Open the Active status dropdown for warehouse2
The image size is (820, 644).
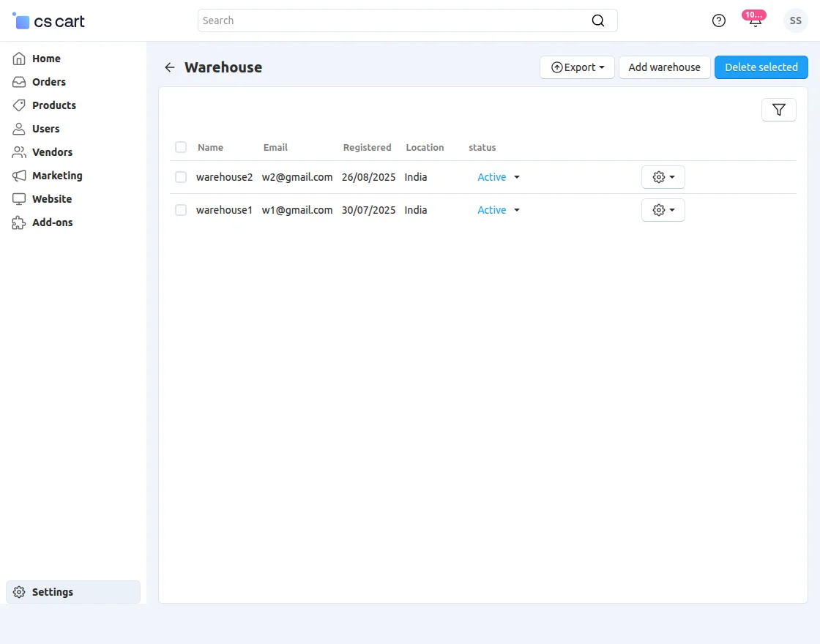pyautogui.click(x=499, y=177)
